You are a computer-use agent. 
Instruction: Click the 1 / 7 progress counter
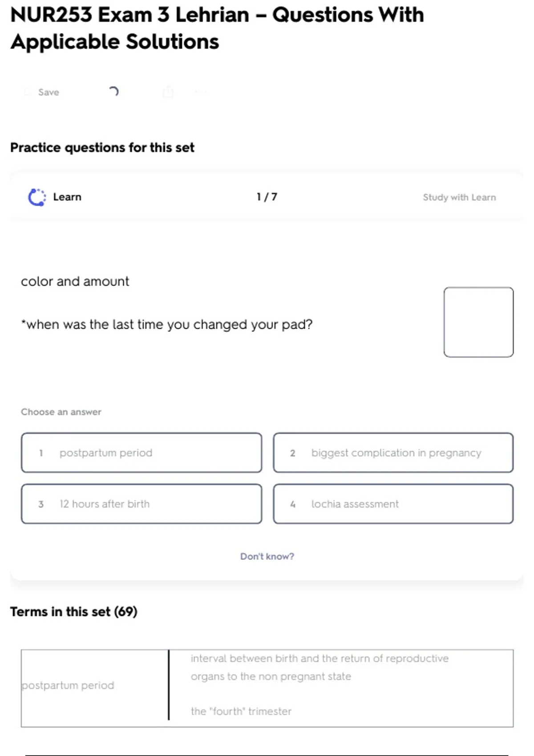pos(267,197)
